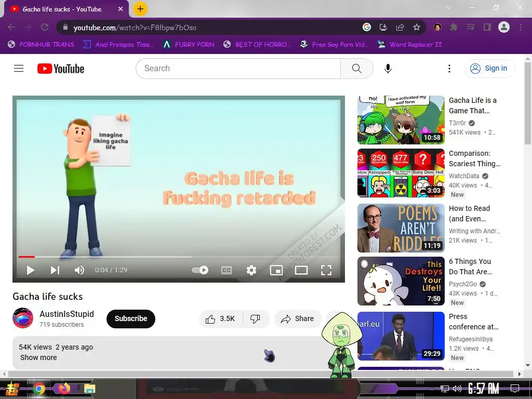The image size is (532, 399).
Task: Focus the YouTube Search input field
Action: pos(238,69)
